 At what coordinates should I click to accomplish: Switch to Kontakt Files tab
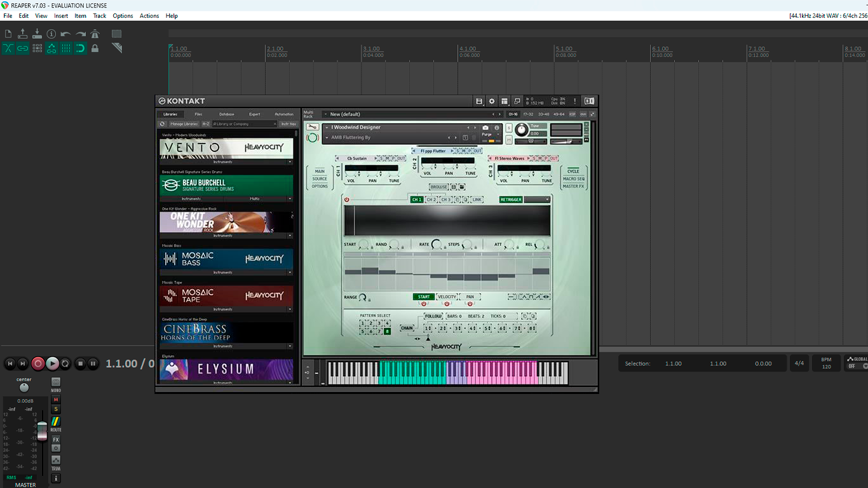click(198, 114)
